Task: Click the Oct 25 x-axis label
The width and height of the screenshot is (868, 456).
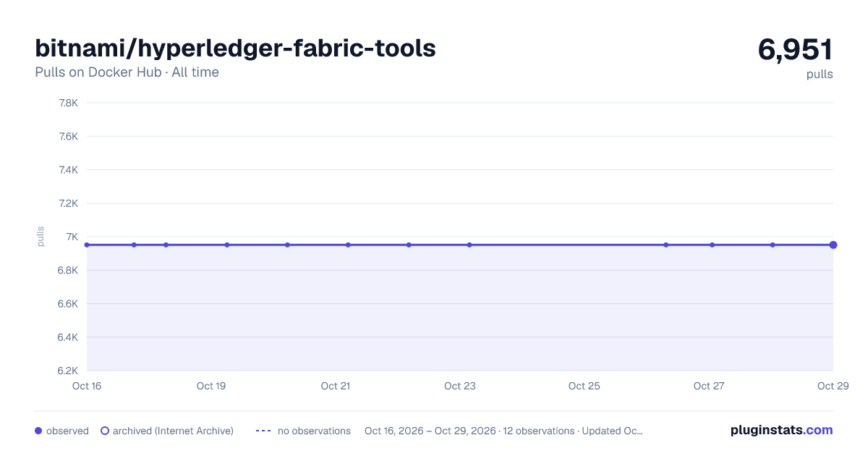Action: coord(584,386)
